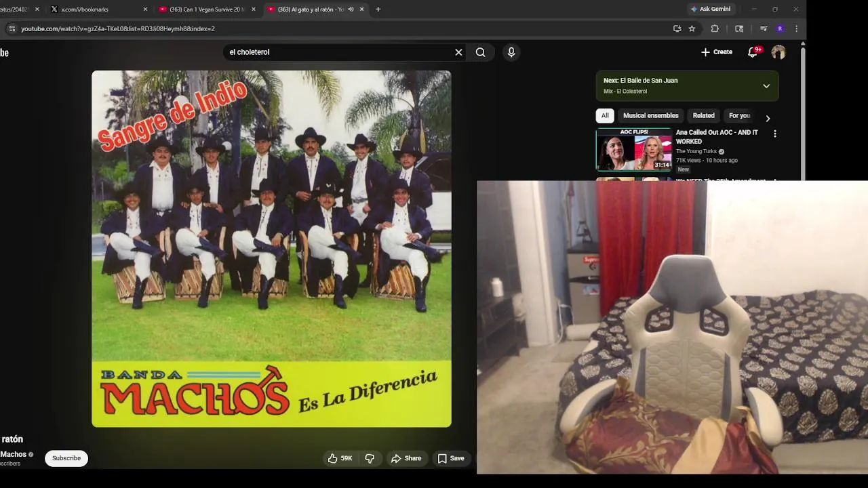Close the x.com bookmarks tab

coord(145,9)
